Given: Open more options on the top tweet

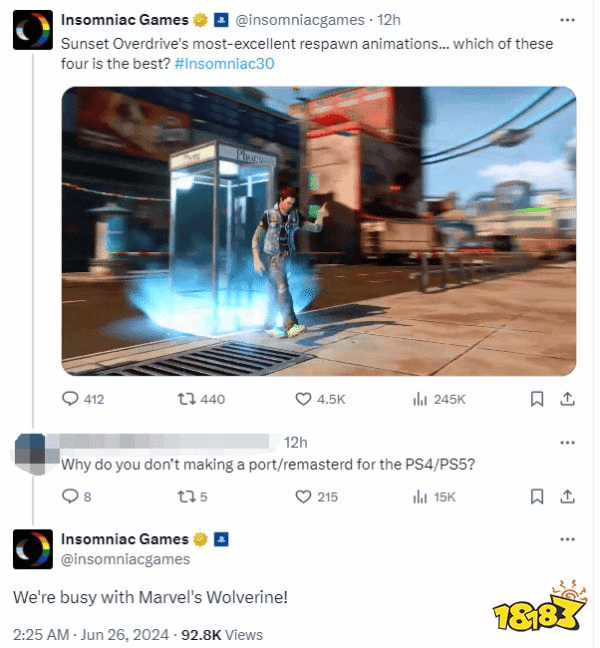Looking at the screenshot, I should (x=567, y=20).
